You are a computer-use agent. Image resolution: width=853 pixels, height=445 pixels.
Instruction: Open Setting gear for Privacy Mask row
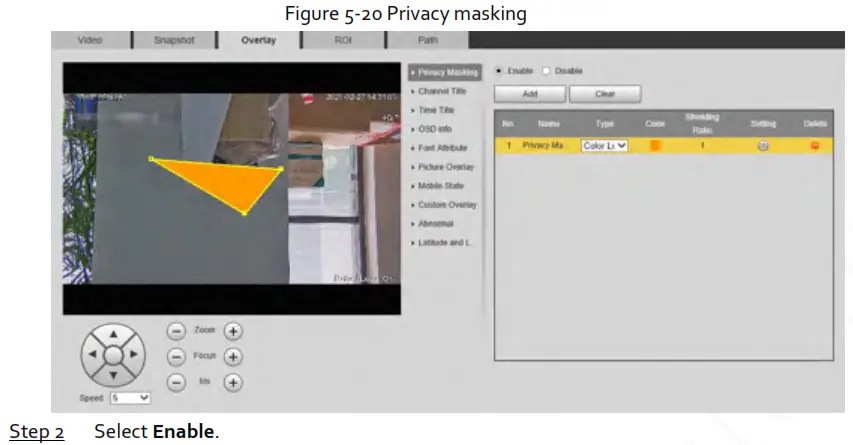763,146
